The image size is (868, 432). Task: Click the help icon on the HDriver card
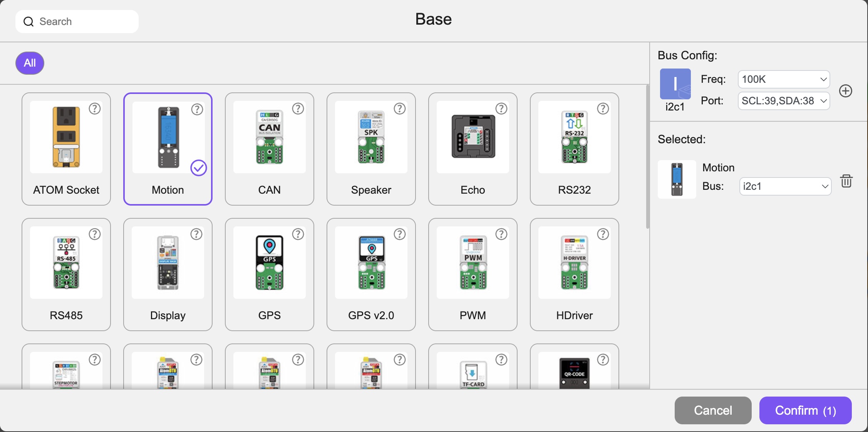click(x=603, y=234)
